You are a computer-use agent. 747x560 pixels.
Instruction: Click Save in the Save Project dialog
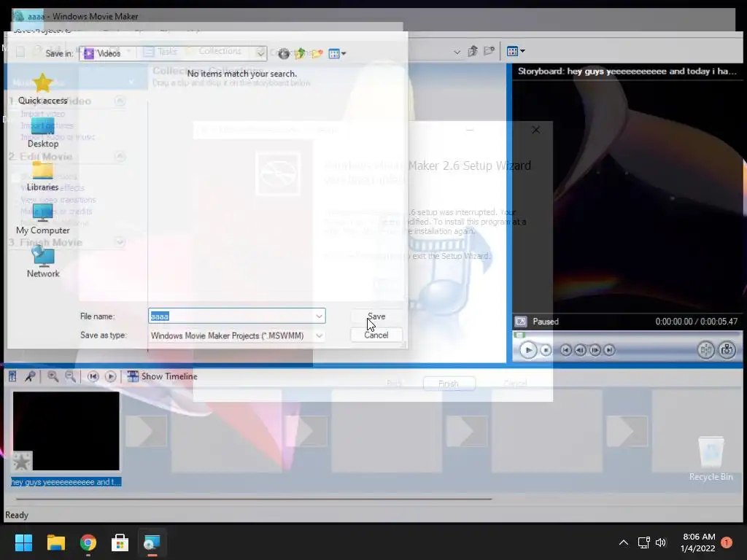point(376,316)
